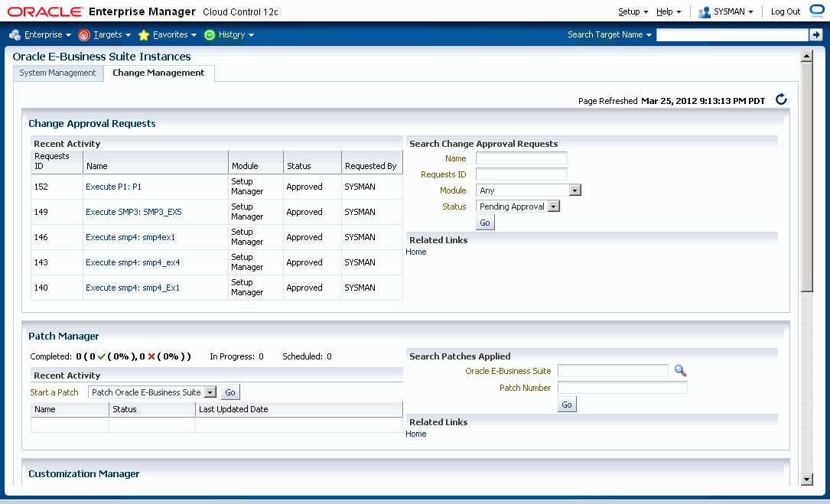Screen dimensions: 830x504
Task: Open the Targets menu
Action: click(x=112, y=35)
